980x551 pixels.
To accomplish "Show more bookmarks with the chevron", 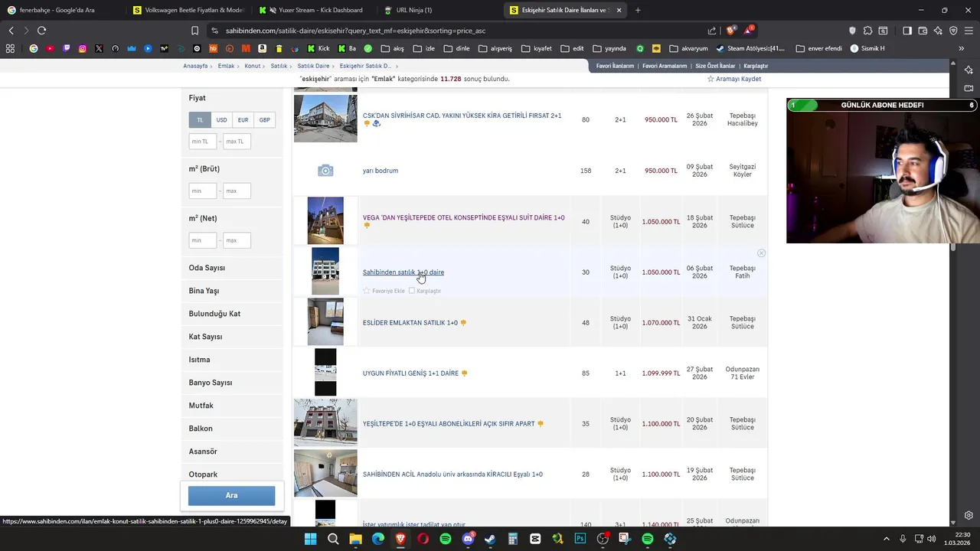I will tap(961, 48).
